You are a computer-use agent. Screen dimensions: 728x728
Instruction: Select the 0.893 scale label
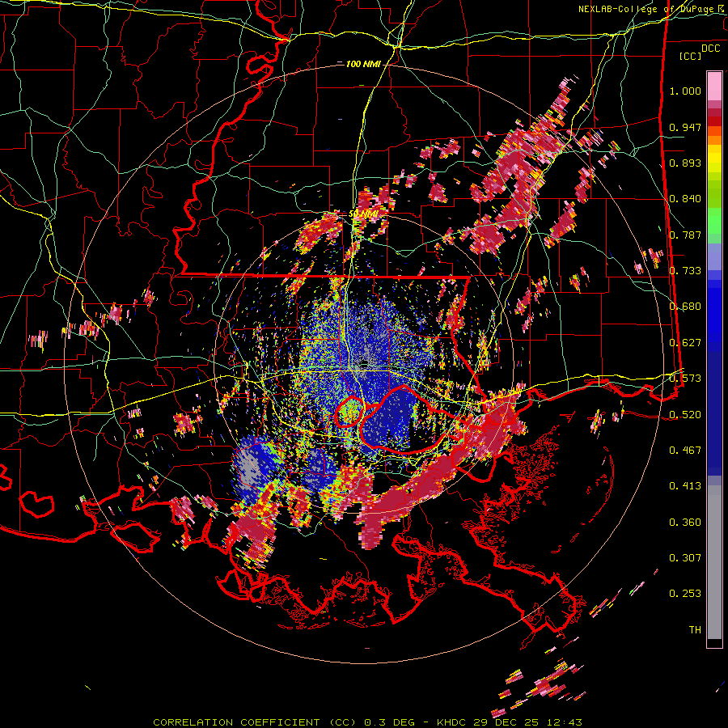point(685,163)
